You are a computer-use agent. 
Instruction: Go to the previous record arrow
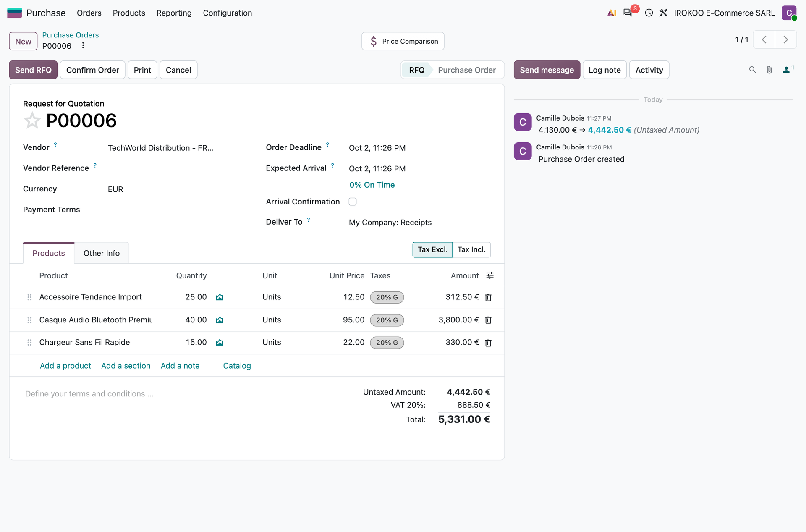(x=764, y=40)
